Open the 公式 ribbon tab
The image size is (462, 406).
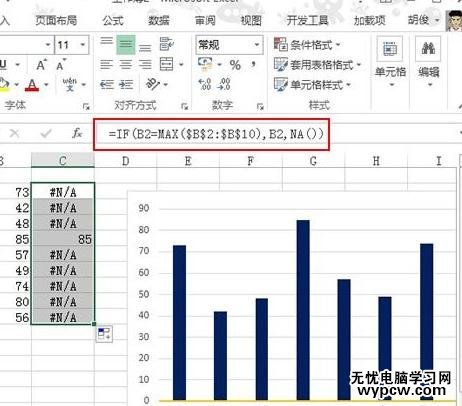click(x=113, y=21)
